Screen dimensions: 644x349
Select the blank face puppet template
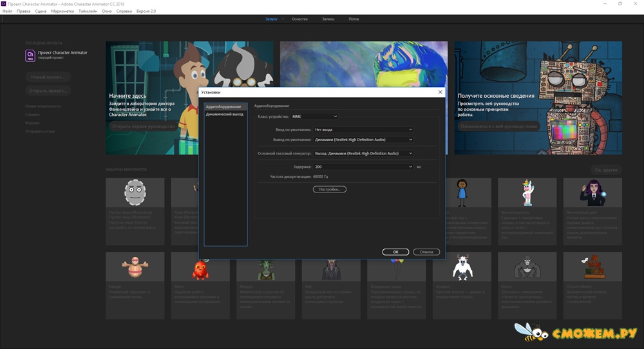135,211
